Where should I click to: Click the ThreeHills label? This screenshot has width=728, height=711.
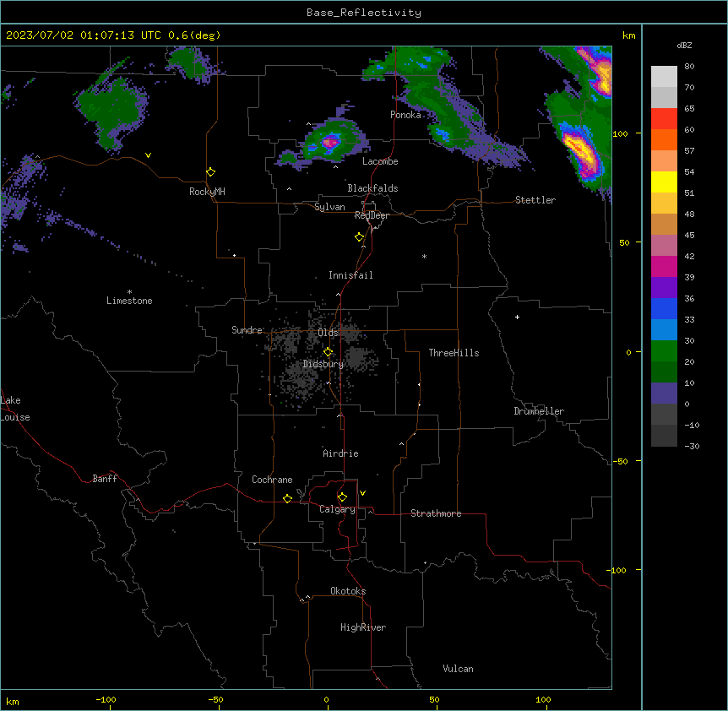pyautogui.click(x=454, y=353)
